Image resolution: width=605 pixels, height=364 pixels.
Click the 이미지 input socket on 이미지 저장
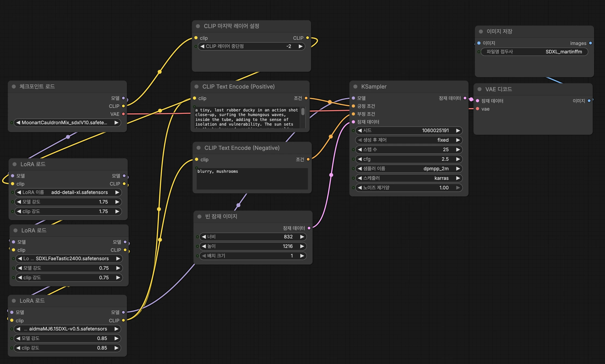[479, 43]
